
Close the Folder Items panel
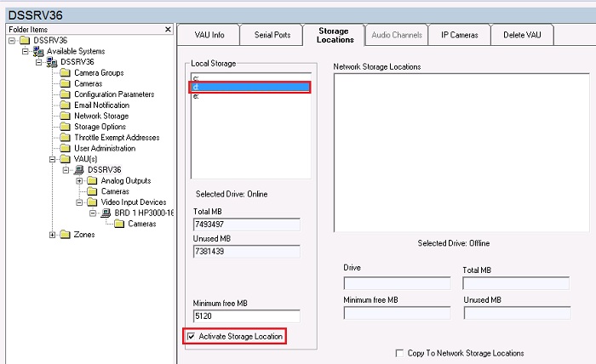tap(168, 29)
